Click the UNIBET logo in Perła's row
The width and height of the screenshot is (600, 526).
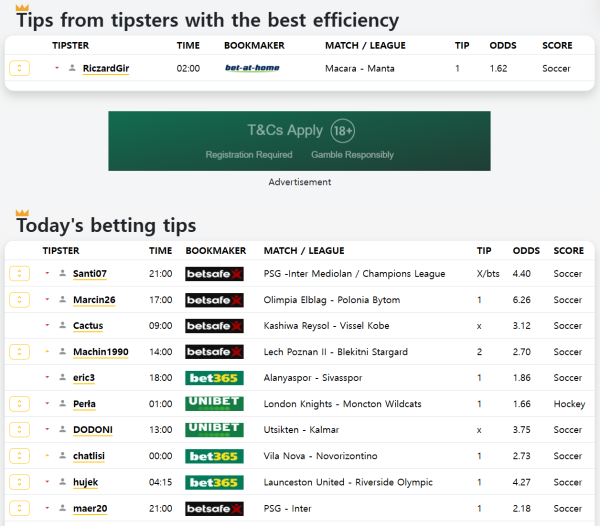(214, 403)
